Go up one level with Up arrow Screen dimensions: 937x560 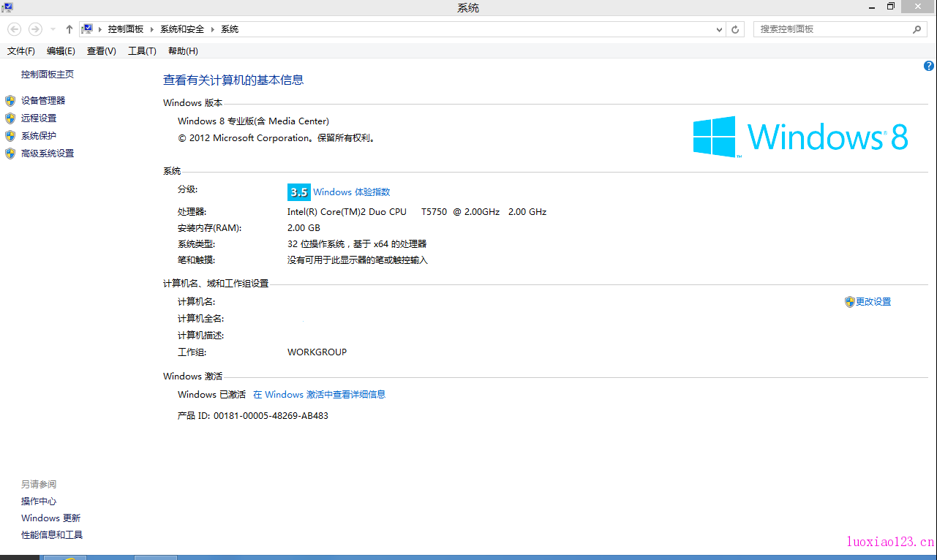tap(69, 29)
